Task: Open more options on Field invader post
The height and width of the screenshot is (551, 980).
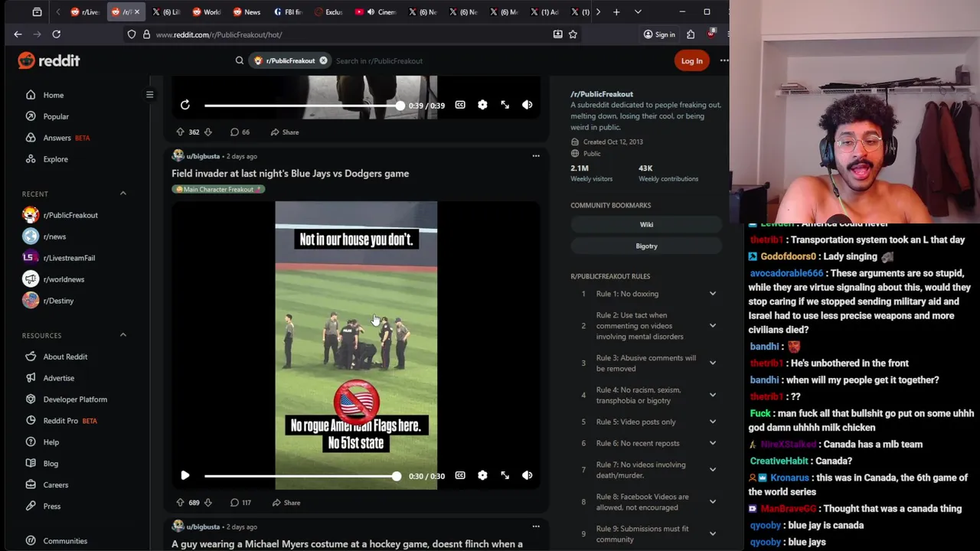Action: tap(536, 156)
